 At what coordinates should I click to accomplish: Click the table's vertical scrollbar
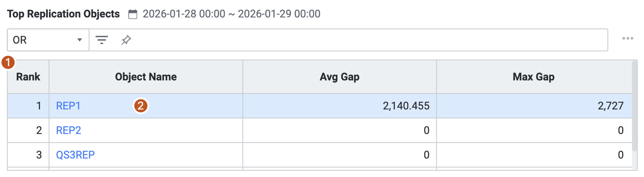click(x=635, y=106)
